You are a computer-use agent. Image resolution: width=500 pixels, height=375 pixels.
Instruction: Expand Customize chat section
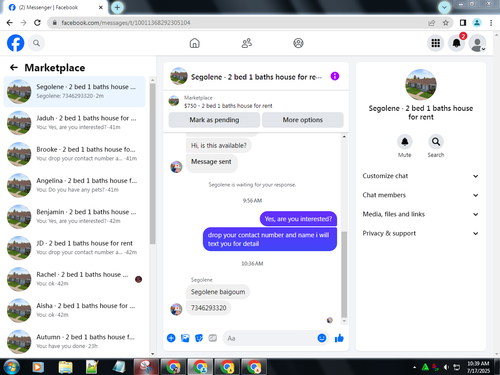click(x=420, y=176)
